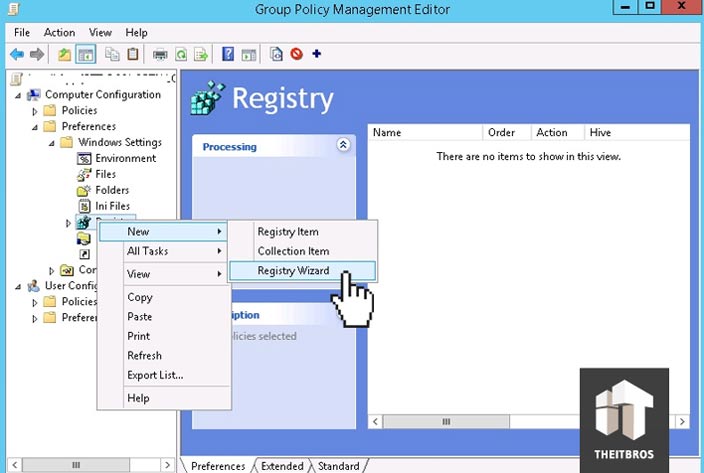This screenshot has height=473, width=704.
Task: Choose Paste from the context menu
Action: pyautogui.click(x=163, y=316)
